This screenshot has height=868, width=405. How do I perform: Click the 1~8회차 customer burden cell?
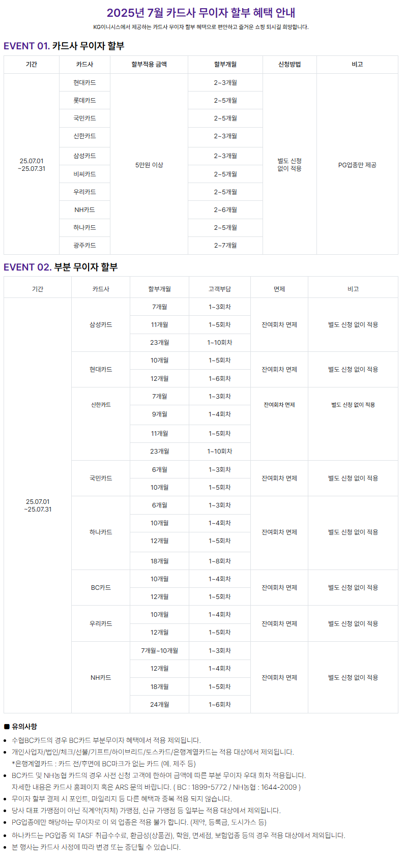point(220,561)
